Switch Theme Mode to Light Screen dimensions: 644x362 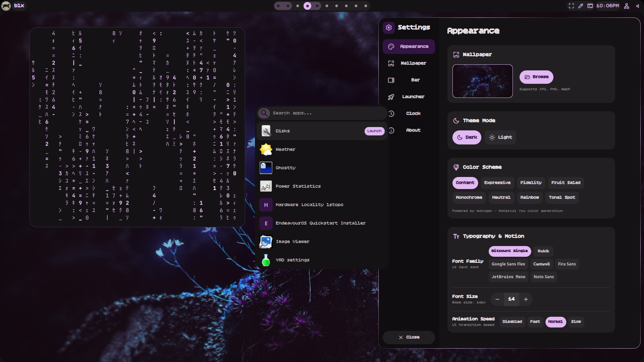500,137
